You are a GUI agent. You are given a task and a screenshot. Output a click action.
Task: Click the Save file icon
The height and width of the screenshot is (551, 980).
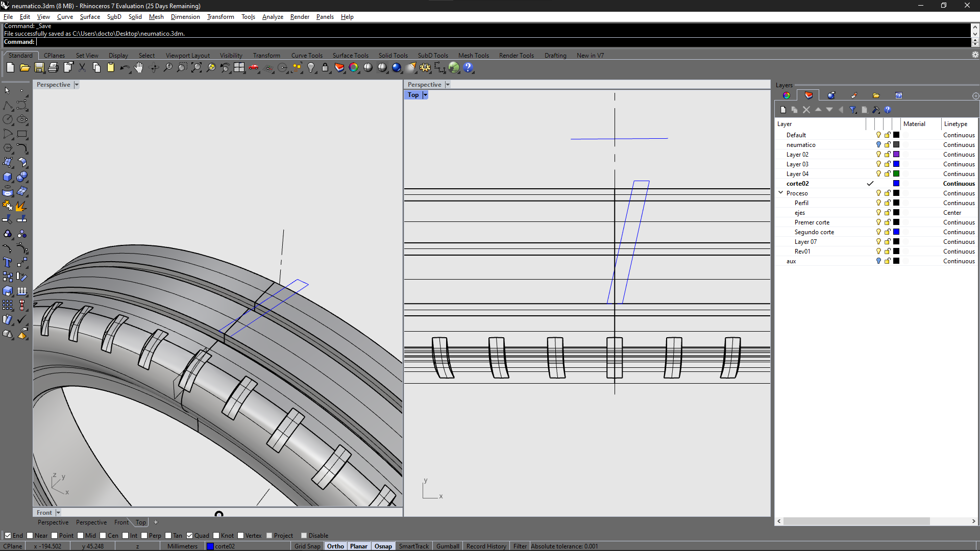(39, 67)
